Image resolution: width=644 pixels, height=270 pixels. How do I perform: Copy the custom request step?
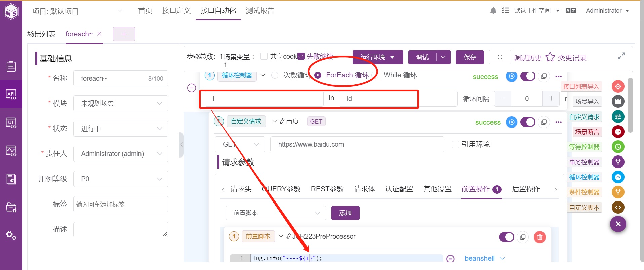[544, 122]
